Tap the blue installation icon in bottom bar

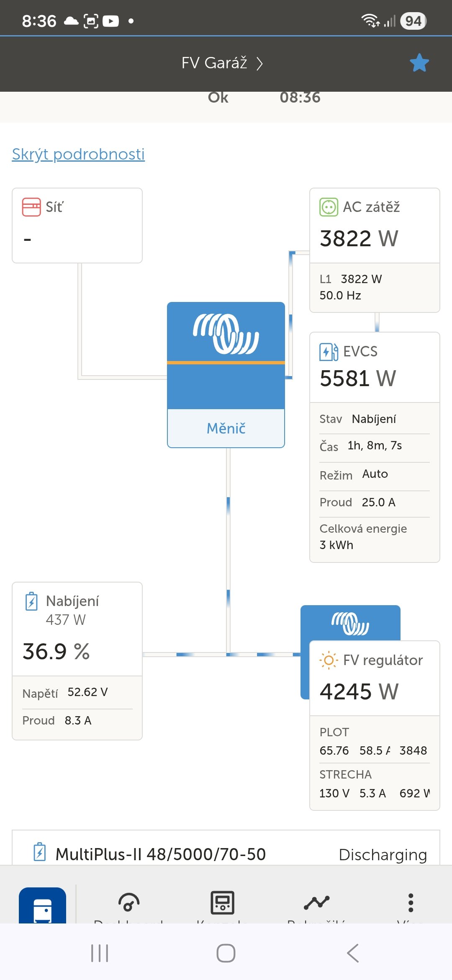(42, 907)
